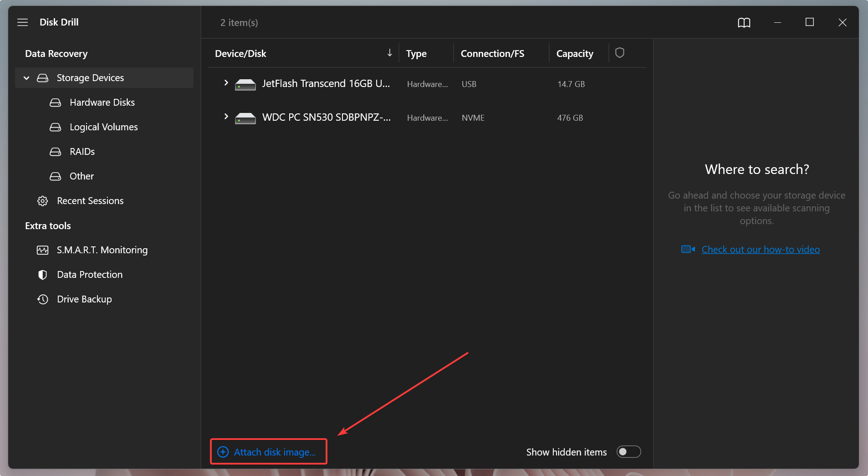Sort by Capacity column header

coord(575,54)
